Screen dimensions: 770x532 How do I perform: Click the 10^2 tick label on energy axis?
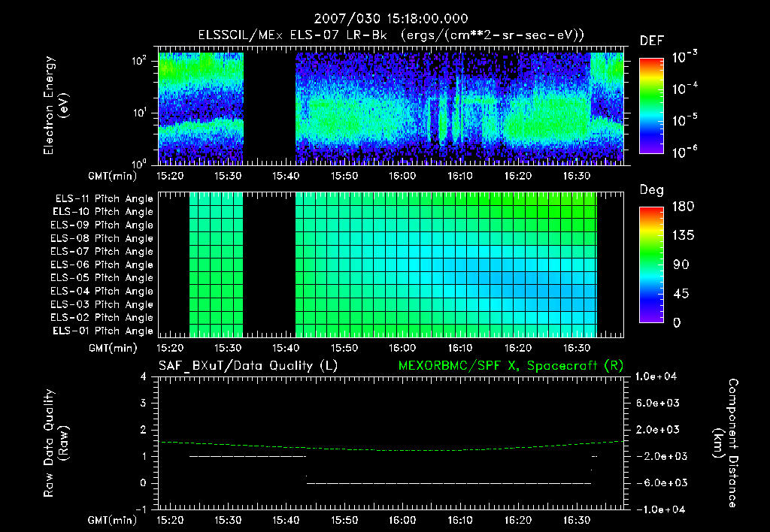[x=139, y=61]
